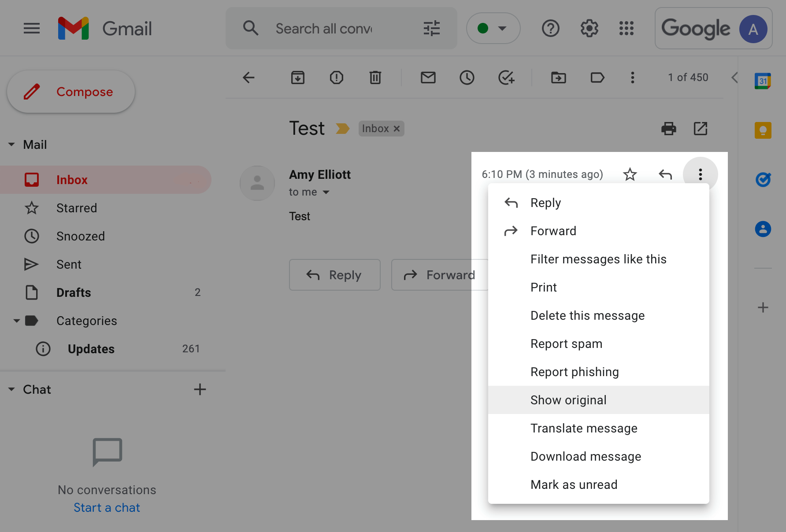Get add-ons plus icon in side panel
Screen dimensions: 786x532
(x=763, y=307)
